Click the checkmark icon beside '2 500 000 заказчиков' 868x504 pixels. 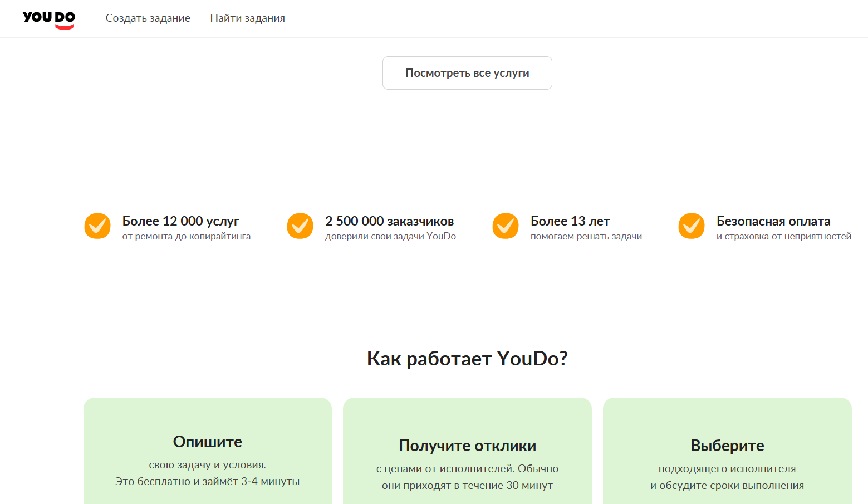click(x=300, y=226)
